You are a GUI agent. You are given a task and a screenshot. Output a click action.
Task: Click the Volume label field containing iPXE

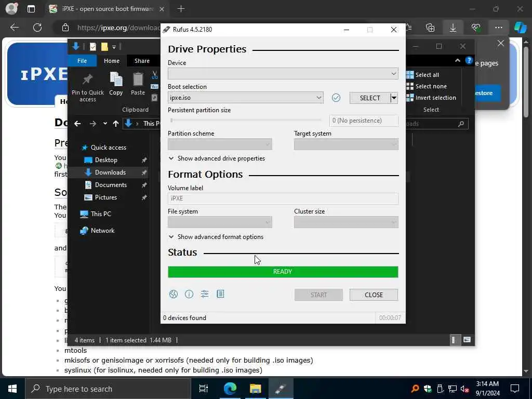tap(283, 198)
